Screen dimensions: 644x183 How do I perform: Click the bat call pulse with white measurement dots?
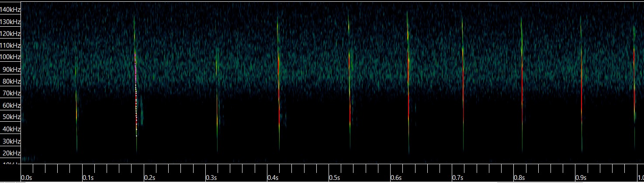[135, 92]
